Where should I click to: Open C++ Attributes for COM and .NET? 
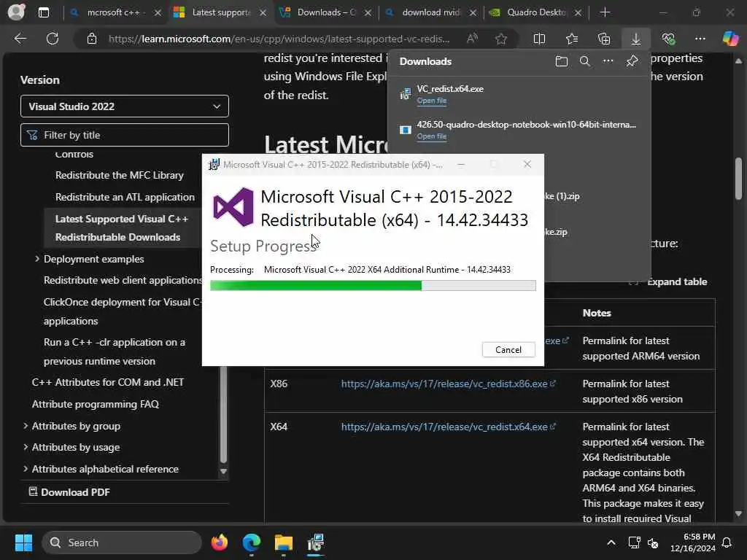[x=108, y=382]
